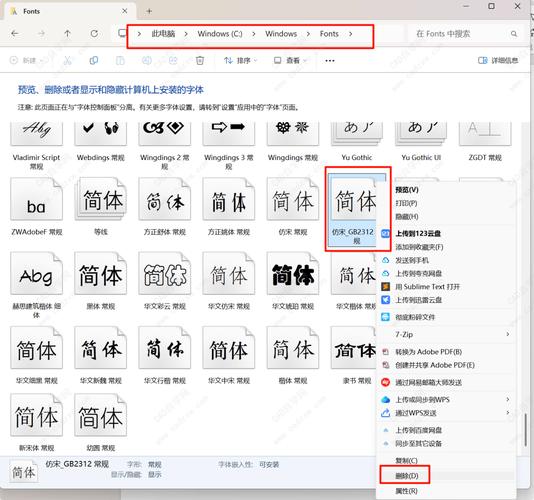
Task: Select the Vladimir Script font
Action: tap(36, 146)
